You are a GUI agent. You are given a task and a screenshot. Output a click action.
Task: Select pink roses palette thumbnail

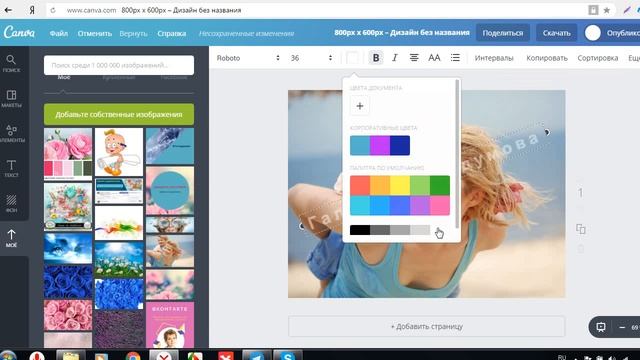coord(68,154)
